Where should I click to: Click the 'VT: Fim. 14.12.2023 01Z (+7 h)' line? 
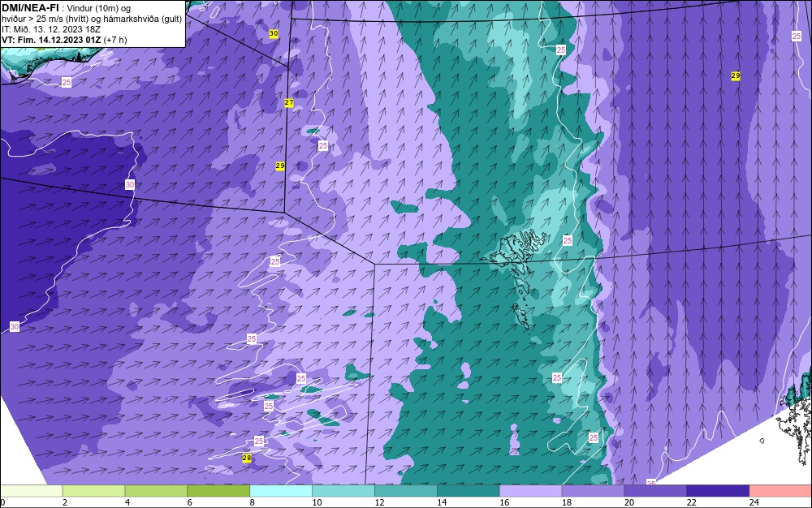[64, 40]
